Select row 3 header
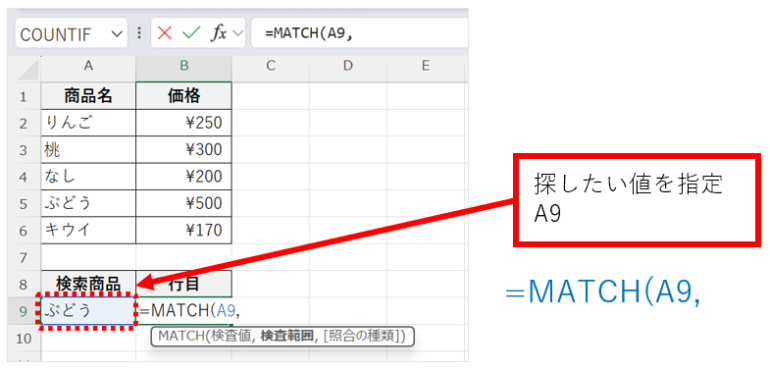Screen dimensions: 770x371 click(x=24, y=150)
